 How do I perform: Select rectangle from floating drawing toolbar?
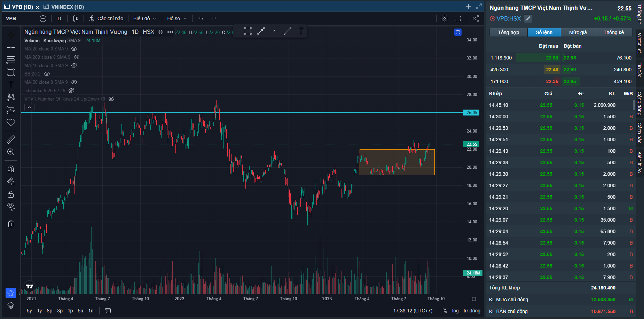[x=248, y=31]
